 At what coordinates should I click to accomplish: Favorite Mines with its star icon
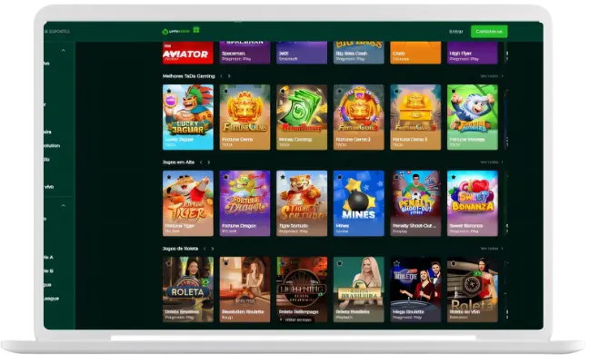point(340,177)
